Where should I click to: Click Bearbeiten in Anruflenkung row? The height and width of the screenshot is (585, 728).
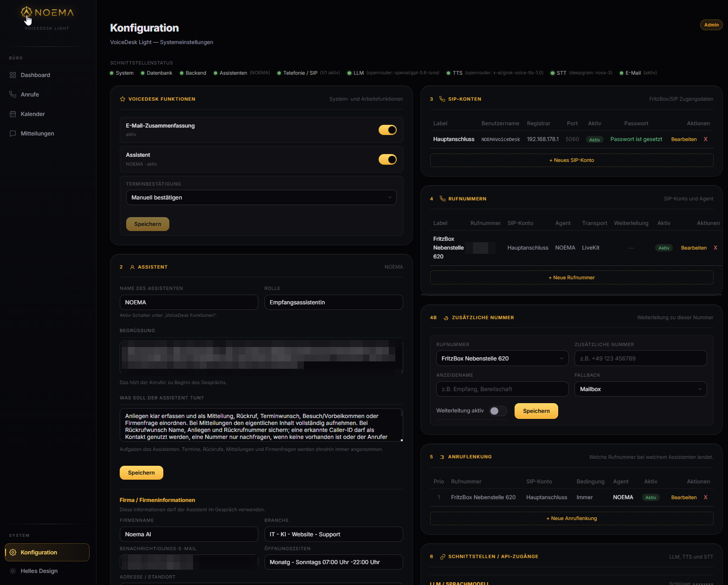(x=684, y=498)
